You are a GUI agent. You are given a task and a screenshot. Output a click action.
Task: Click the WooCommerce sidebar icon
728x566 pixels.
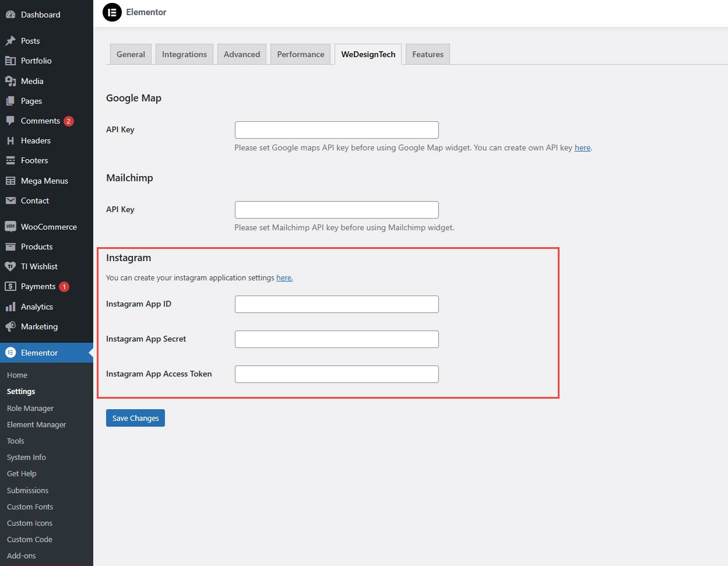tap(10, 227)
